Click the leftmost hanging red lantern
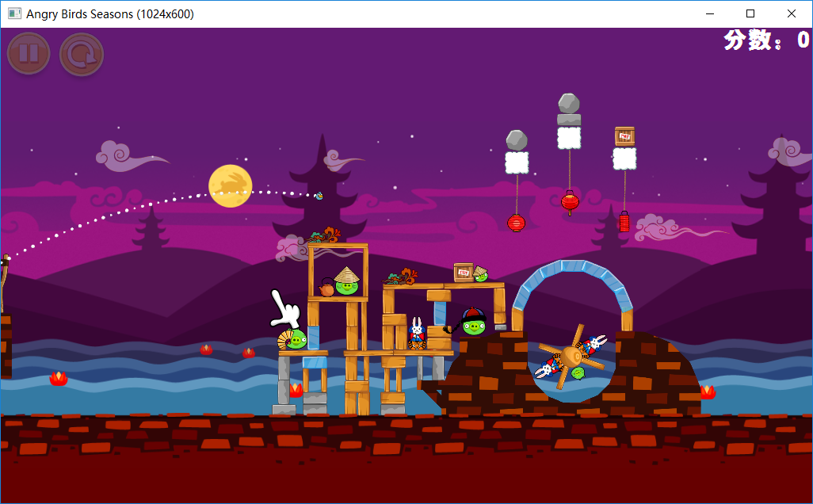This screenshot has height=504, width=813. [517, 223]
